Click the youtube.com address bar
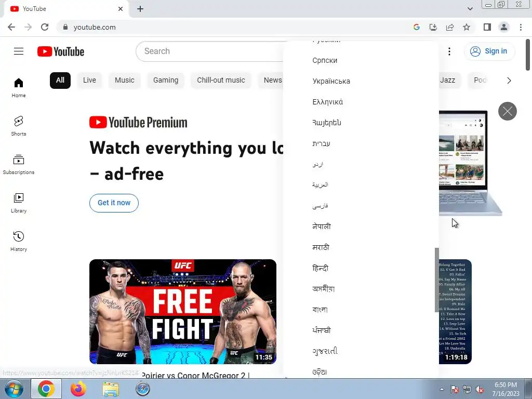The image size is (532, 399). (x=234, y=27)
